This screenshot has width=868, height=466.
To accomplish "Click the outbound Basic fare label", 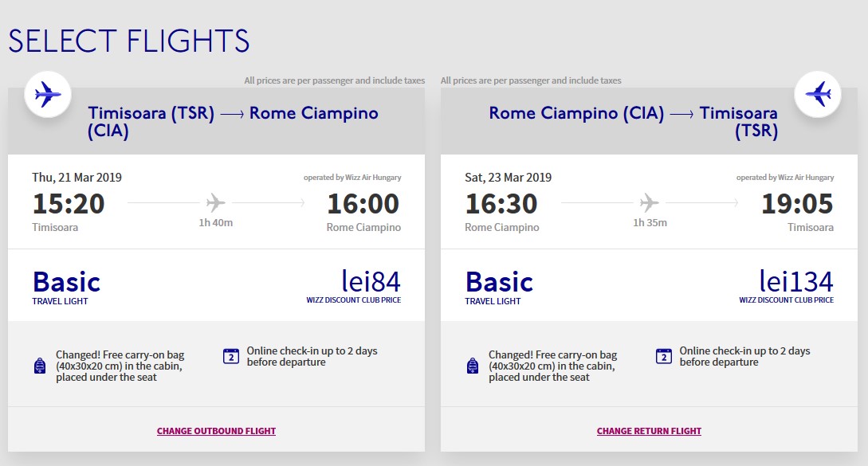I will pyautogui.click(x=66, y=282).
